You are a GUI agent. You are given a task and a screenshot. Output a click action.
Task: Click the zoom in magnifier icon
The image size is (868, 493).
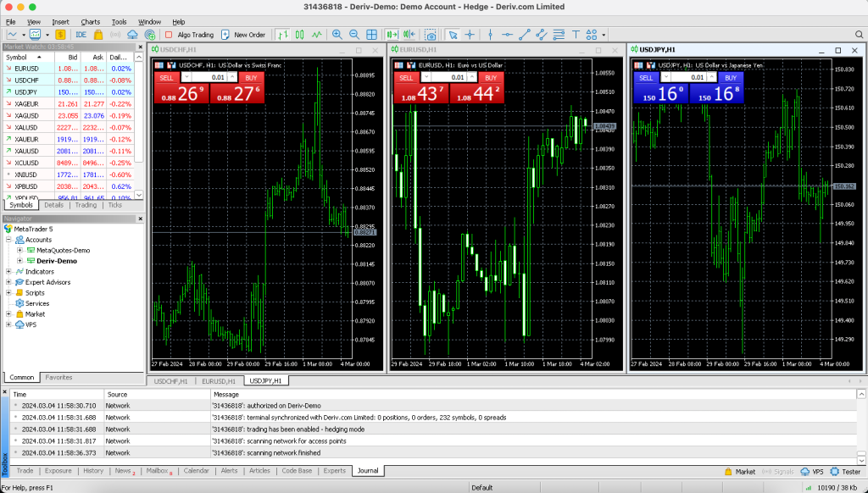pos(337,35)
